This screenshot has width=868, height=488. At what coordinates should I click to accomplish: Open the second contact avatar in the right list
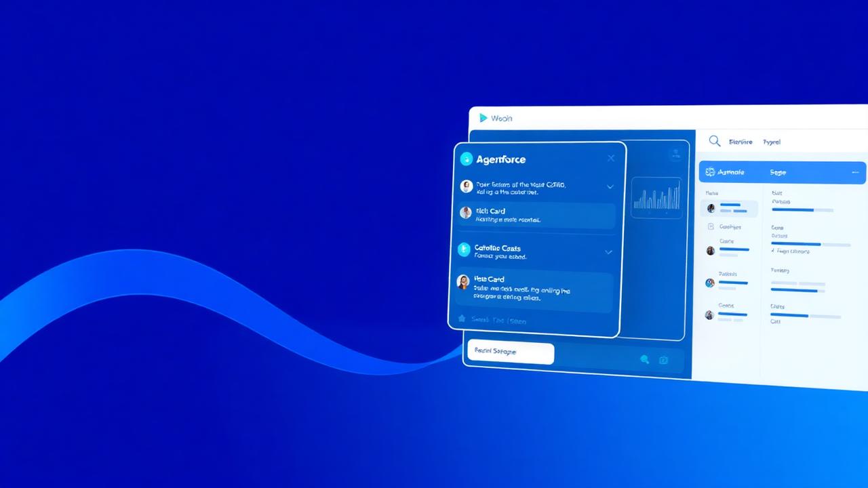710,251
